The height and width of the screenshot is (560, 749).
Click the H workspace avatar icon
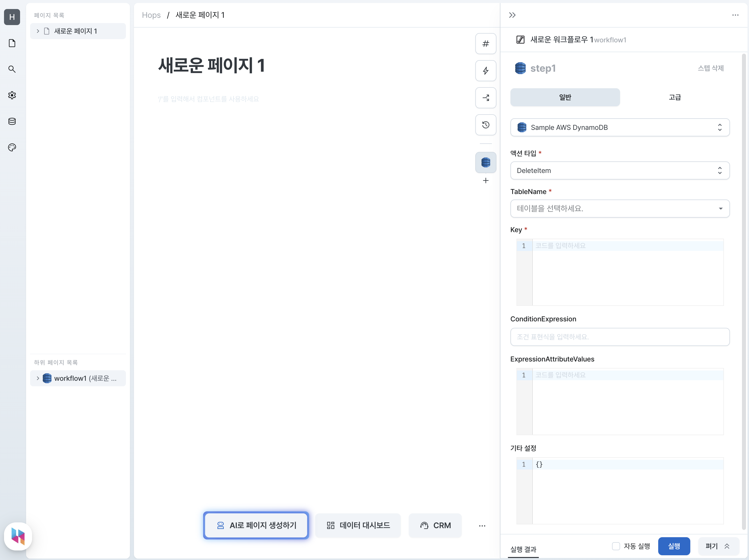pyautogui.click(x=12, y=17)
